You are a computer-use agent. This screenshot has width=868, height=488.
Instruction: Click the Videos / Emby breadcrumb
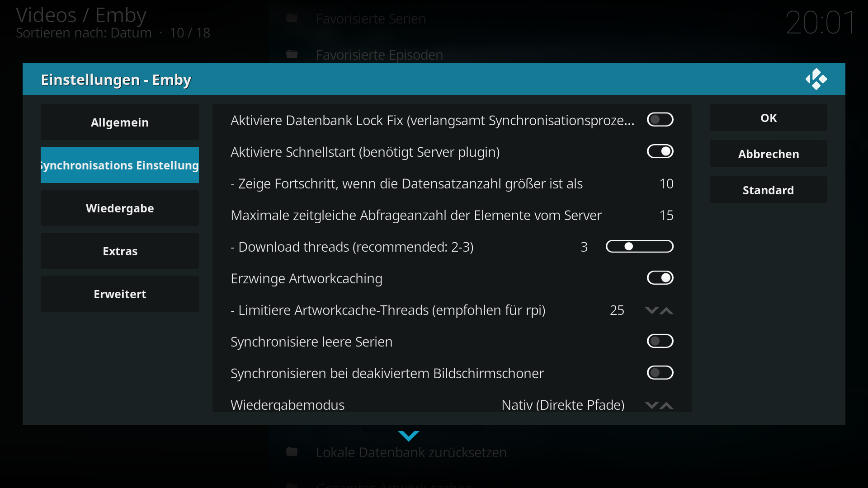81,15
